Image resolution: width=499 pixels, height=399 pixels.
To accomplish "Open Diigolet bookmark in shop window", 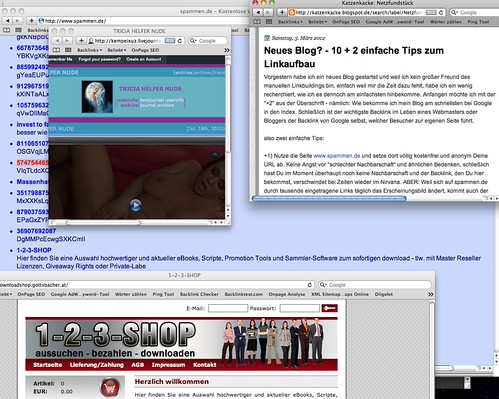I will pyautogui.click(x=384, y=294).
